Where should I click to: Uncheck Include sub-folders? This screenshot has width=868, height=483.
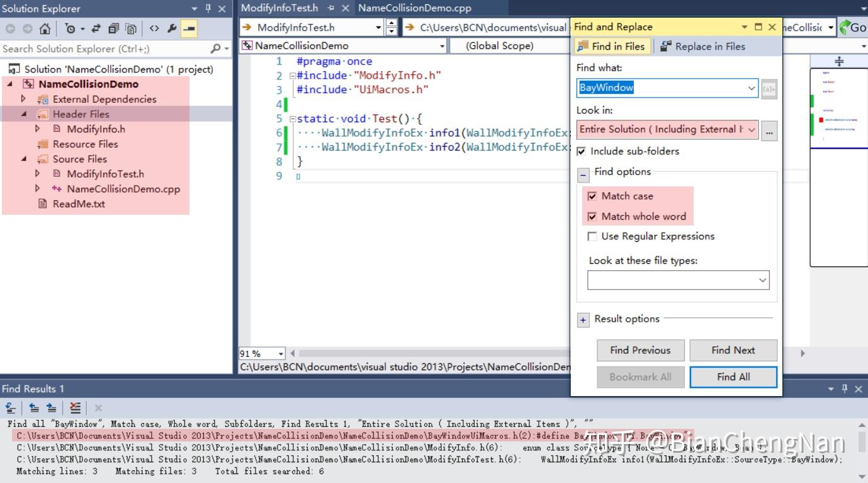point(580,151)
